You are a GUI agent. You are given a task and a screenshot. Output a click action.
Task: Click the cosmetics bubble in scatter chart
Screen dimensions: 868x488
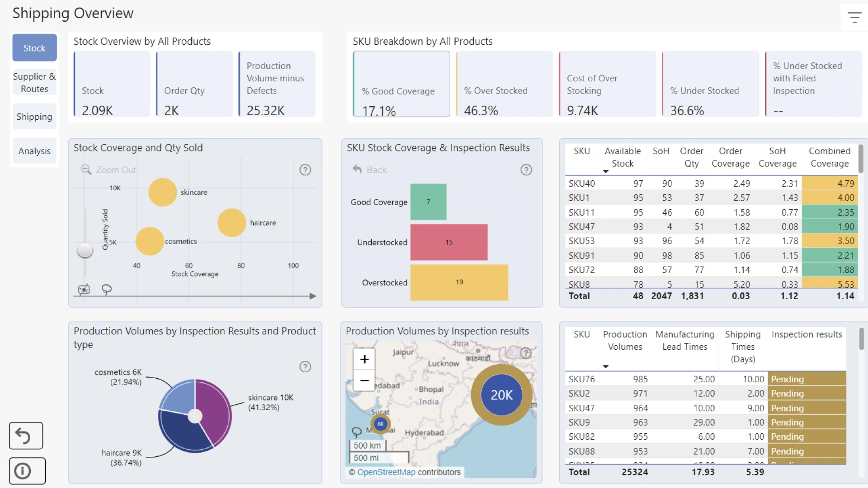pos(150,241)
